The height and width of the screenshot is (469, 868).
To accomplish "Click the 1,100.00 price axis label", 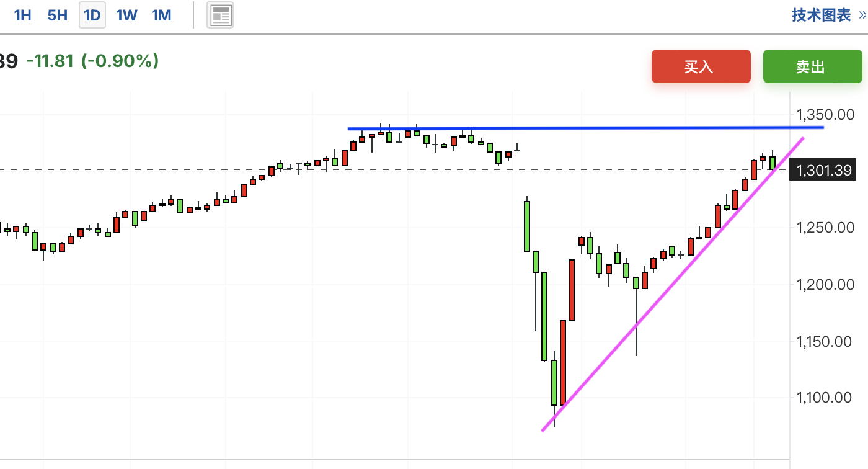I will (825, 398).
